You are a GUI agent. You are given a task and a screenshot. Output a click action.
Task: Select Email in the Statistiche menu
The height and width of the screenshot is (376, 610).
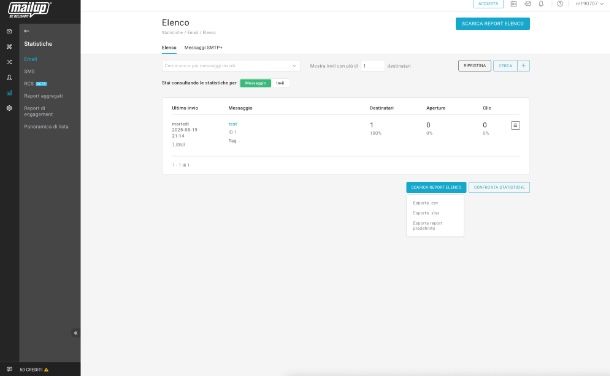coord(30,59)
